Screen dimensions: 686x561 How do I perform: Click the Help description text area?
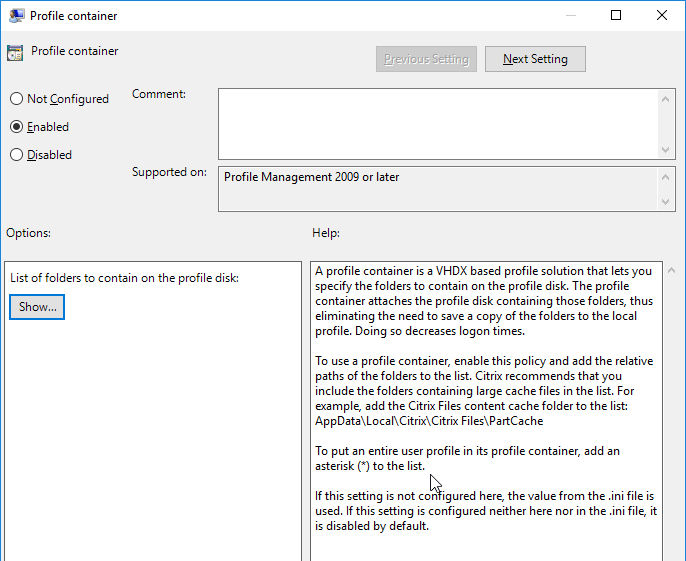tap(486, 411)
